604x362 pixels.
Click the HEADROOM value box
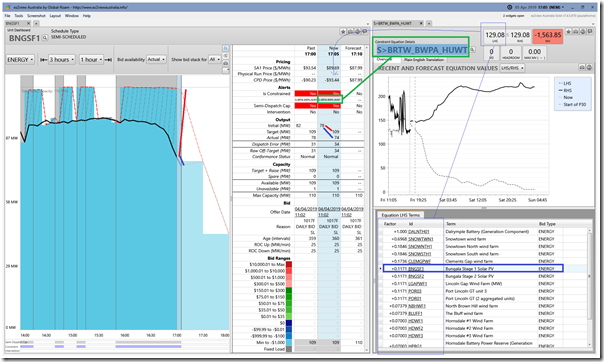511,53
